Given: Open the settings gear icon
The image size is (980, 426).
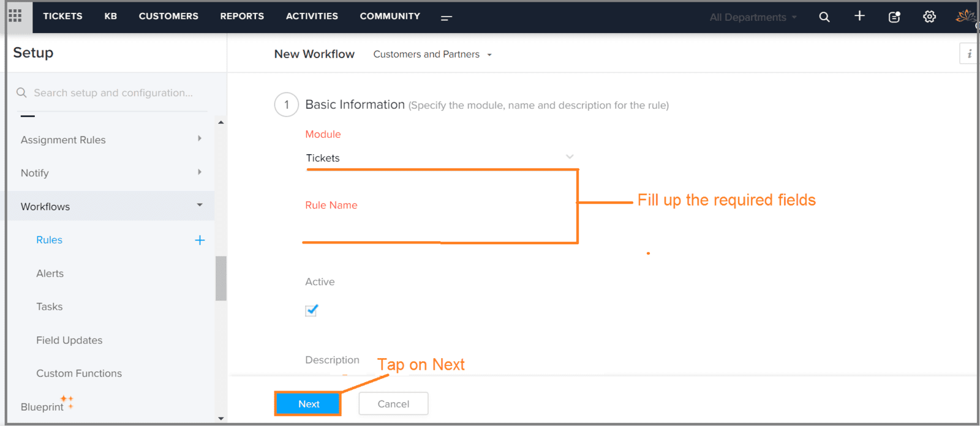Looking at the screenshot, I should click(x=929, y=17).
